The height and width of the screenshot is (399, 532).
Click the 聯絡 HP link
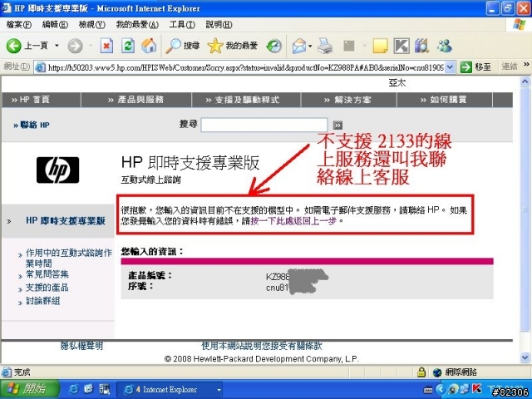point(32,125)
